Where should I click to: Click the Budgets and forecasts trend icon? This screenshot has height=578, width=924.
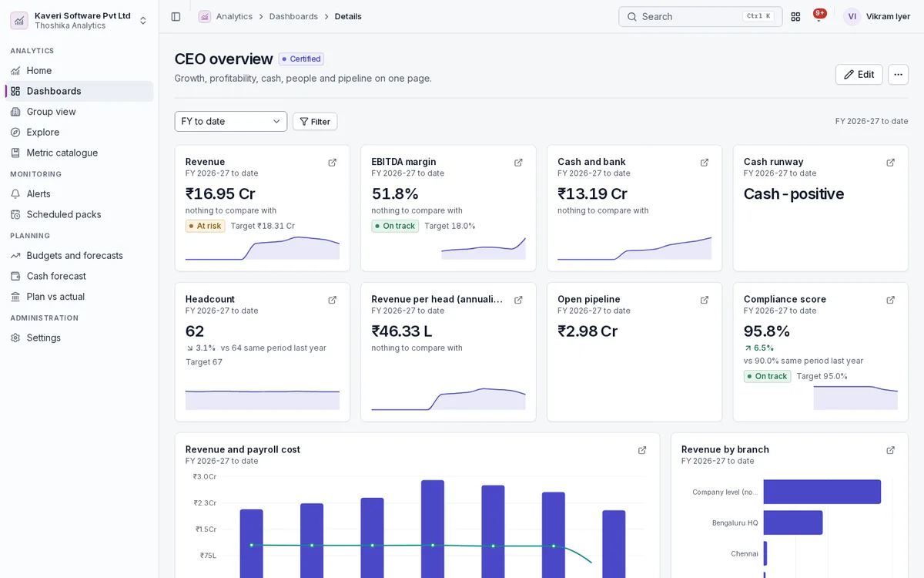(x=15, y=256)
